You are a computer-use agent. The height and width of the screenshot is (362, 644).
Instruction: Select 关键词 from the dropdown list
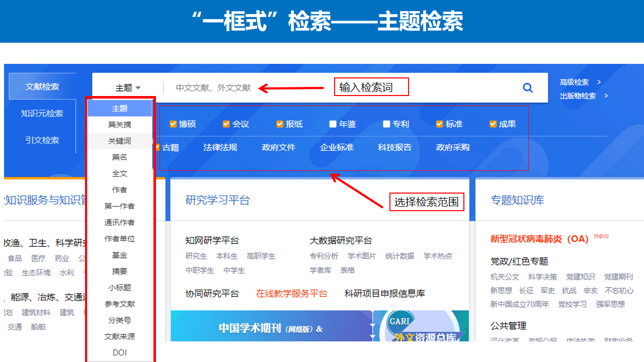point(120,141)
